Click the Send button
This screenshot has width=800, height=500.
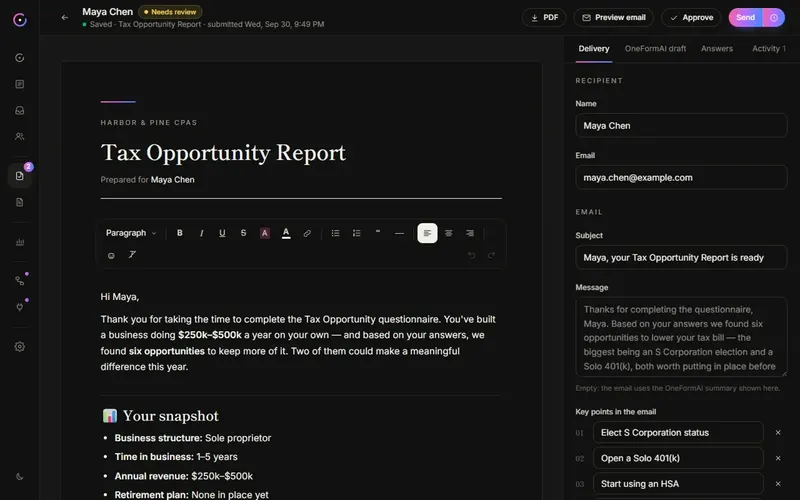pyautogui.click(x=745, y=17)
